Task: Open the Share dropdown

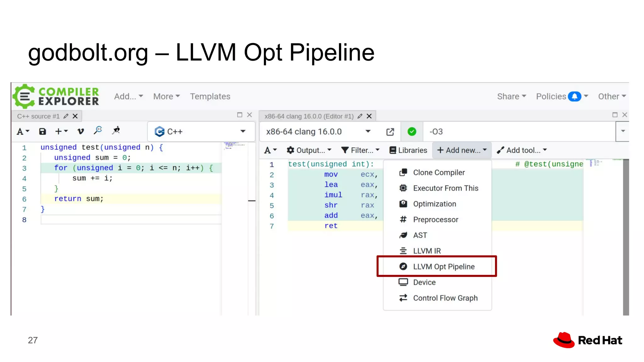Action: coord(511,96)
